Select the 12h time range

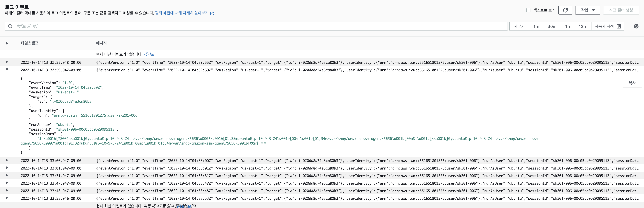coord(582,26)
